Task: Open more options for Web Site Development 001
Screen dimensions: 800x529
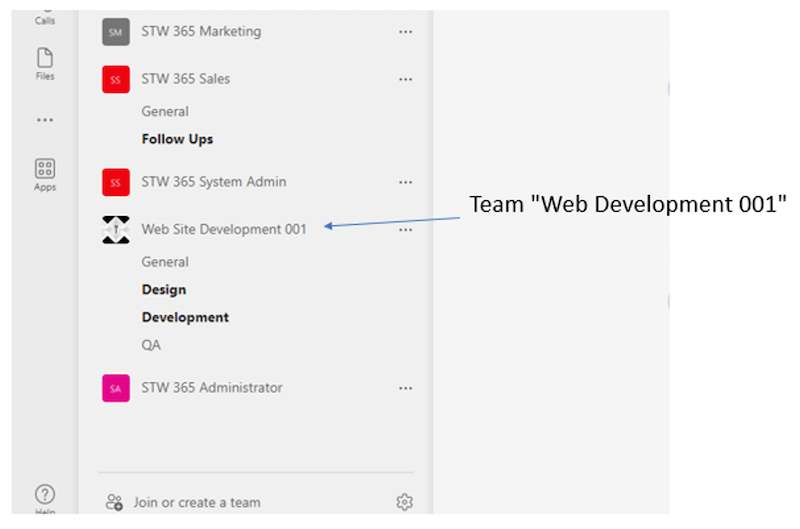Action: pyautogui.click(x=406, y=230)
